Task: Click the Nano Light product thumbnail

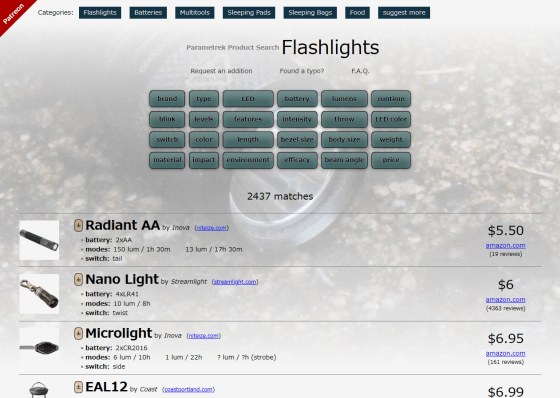Action: (x=39, y=294)
